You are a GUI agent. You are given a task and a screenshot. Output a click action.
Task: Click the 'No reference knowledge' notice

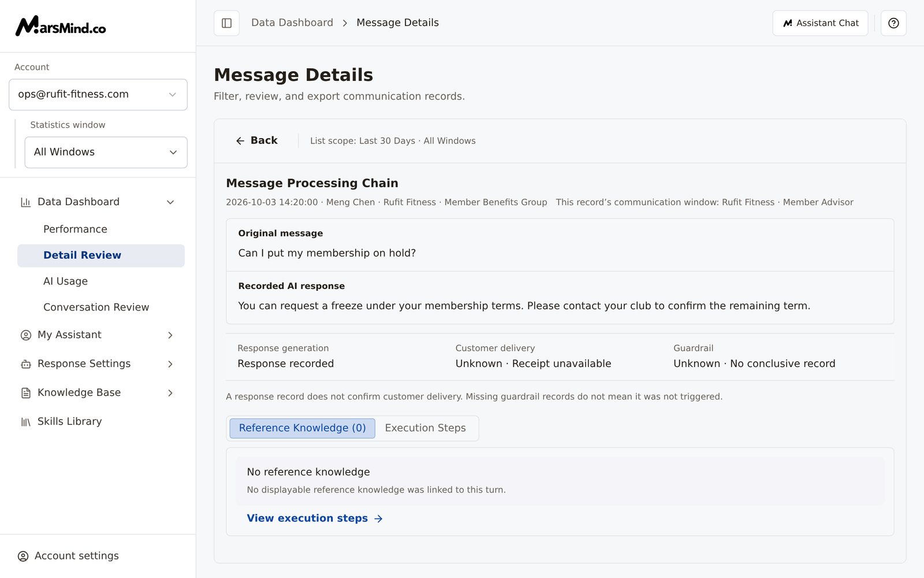pyautogui.click(x=560, y=481)
